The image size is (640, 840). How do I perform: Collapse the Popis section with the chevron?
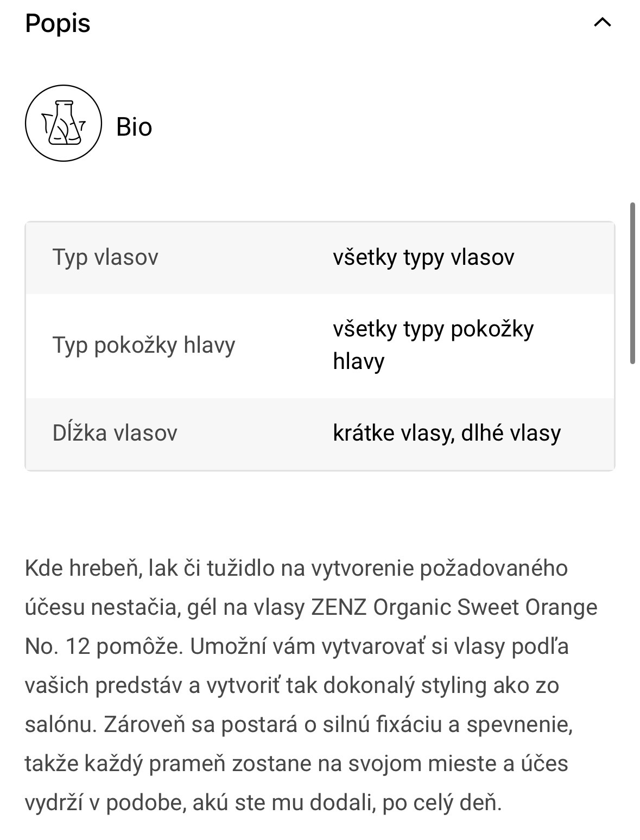(x=603, y=23)
